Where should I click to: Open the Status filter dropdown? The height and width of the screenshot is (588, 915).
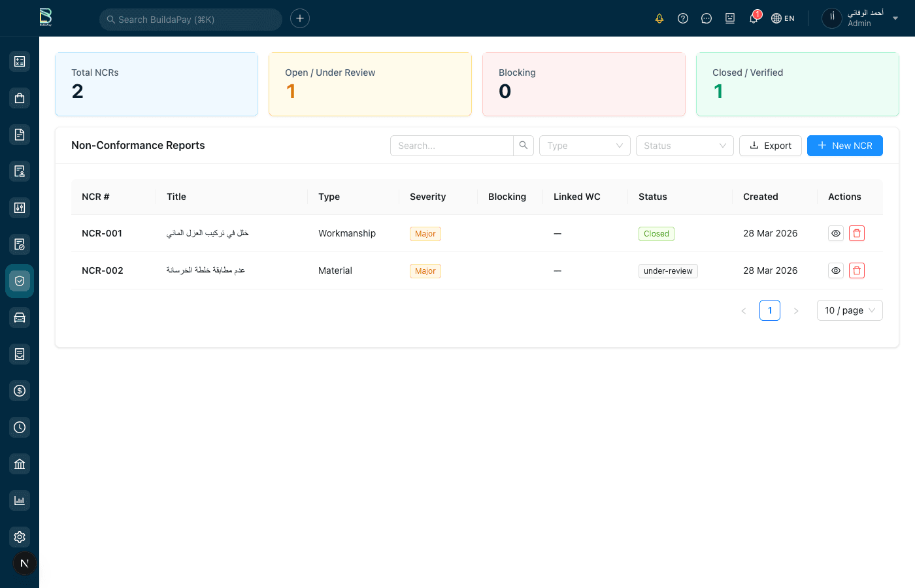tap(684, 145)
